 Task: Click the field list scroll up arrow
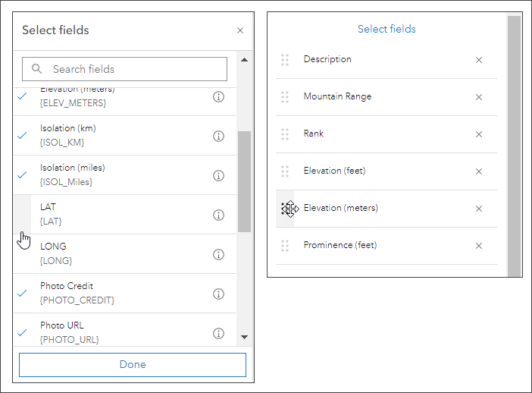pos(244,60)
